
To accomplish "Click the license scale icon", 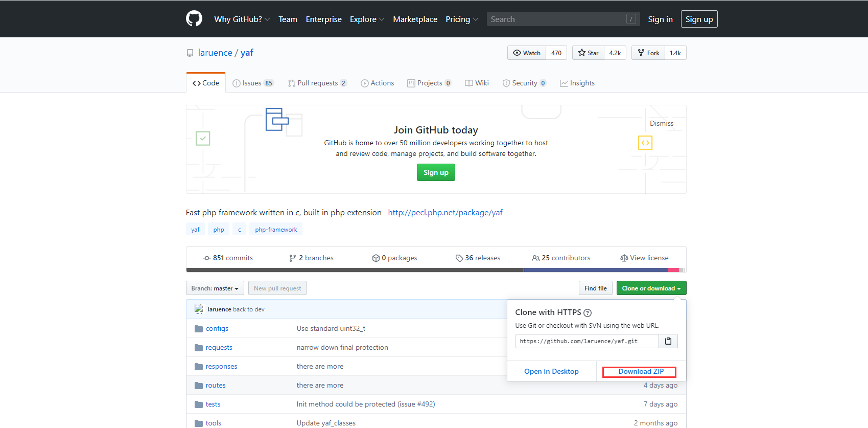I will (624, 258).
